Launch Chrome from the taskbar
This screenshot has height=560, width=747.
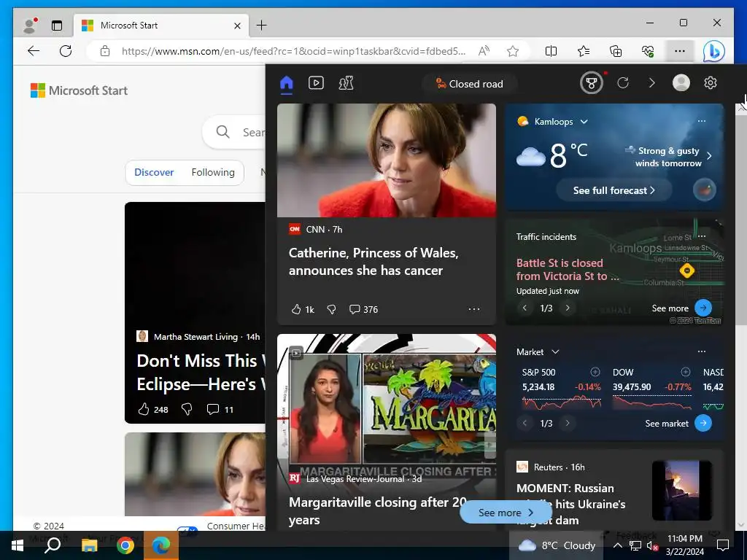(x=125, y=545)
